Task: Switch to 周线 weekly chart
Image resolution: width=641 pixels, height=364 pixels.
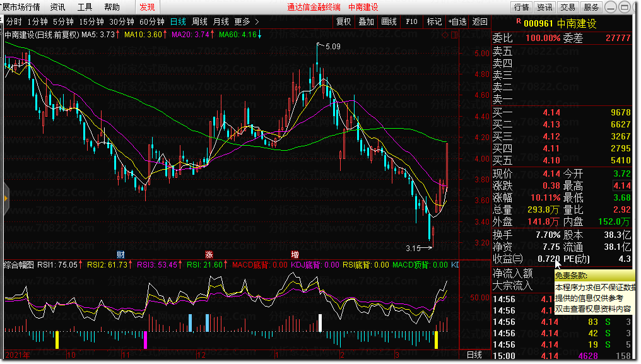Action: (199, 21)
